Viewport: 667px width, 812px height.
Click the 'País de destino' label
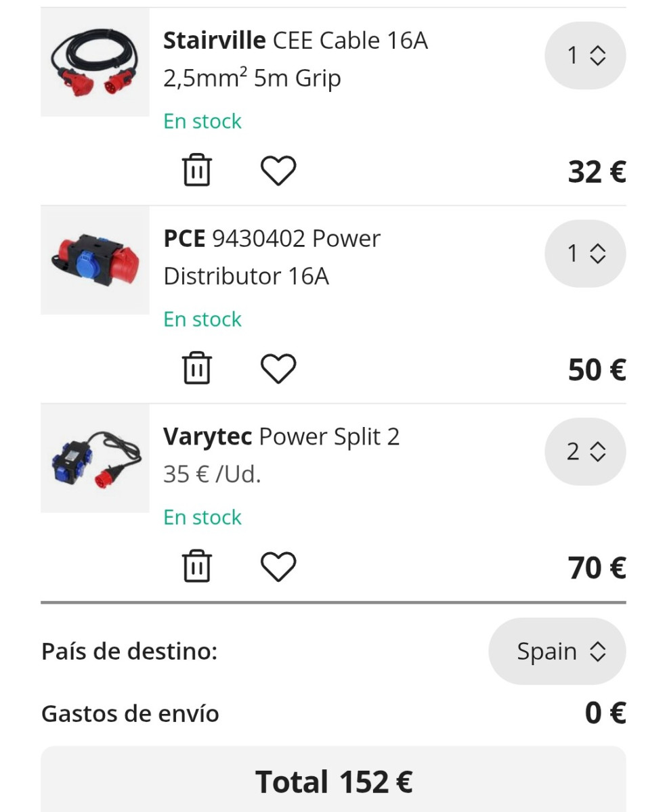(x=129, y=652)
